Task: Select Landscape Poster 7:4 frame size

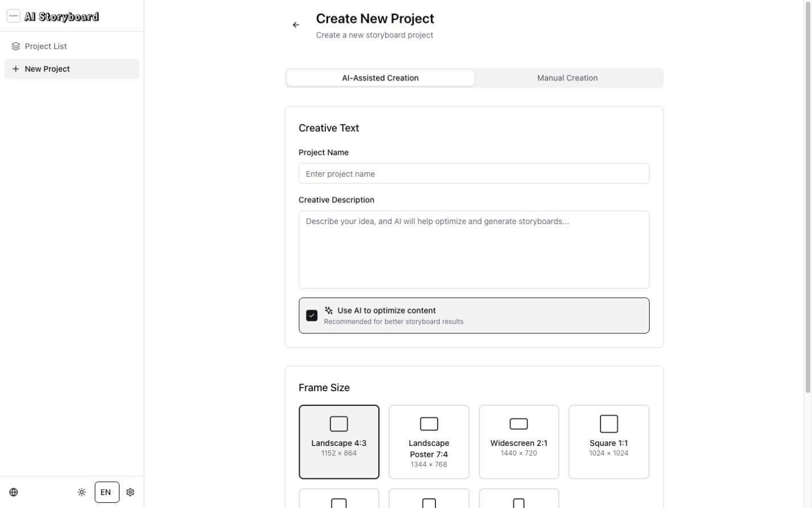Action: coord(429,442)
